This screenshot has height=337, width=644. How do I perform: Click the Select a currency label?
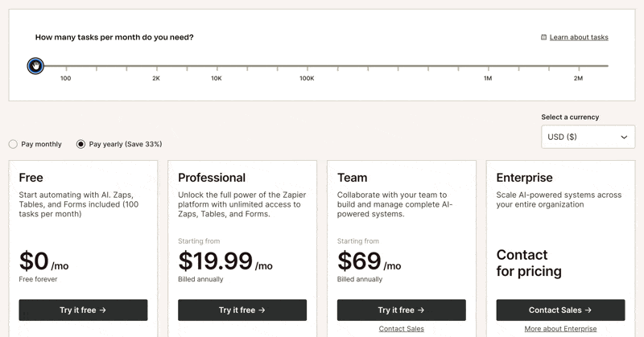click(x=570, y=117)
